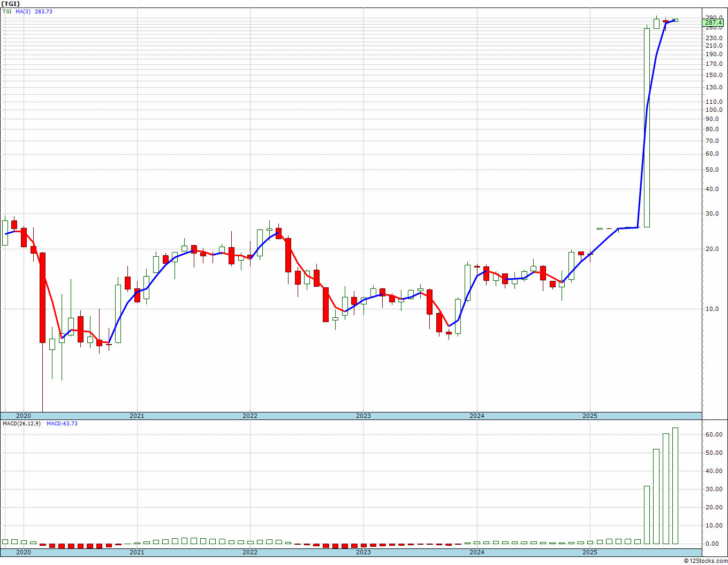Screen dimensions: 728x565
Task: Select 2022 on the MACD panel time axis
Action: pos(250,552)
